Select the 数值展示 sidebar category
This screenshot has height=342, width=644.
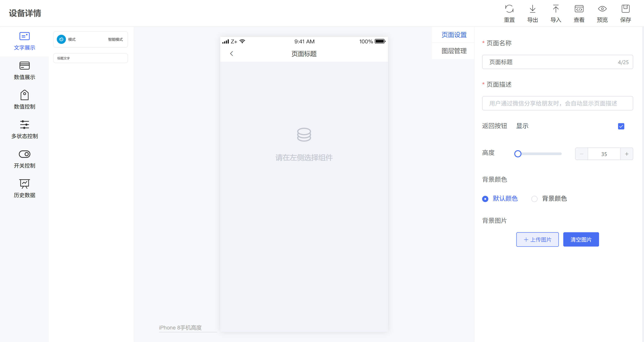[x=25, y=71]
